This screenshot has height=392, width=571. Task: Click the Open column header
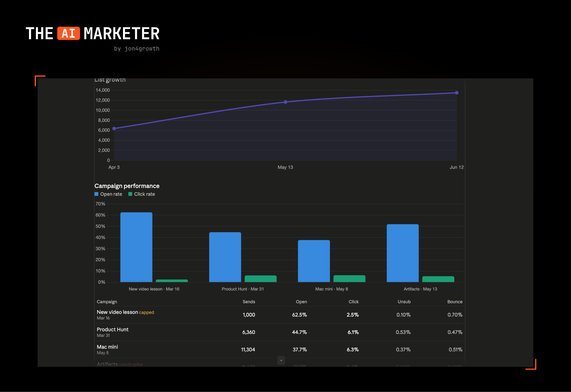301,302
